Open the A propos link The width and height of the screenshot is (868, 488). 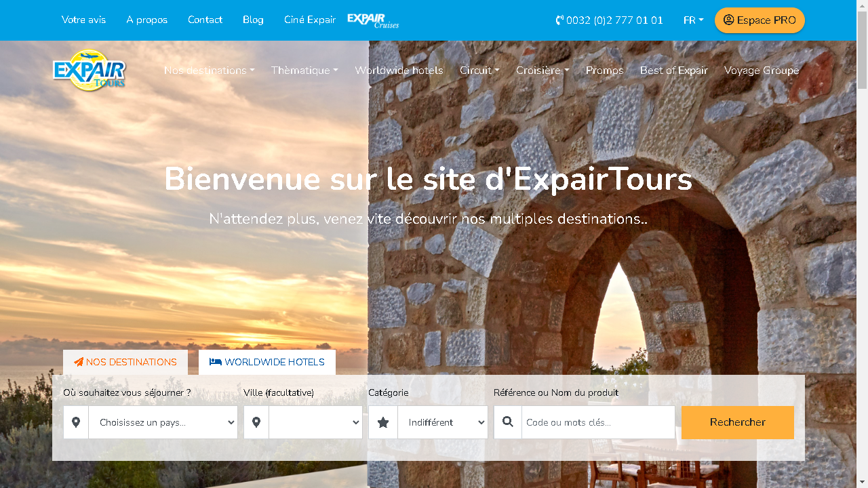[x=146, y=20]
